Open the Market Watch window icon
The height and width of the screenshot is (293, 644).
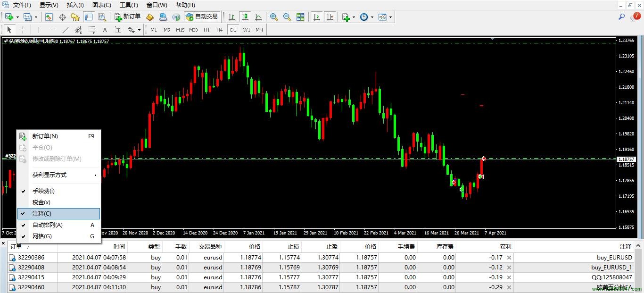(49, 17)
